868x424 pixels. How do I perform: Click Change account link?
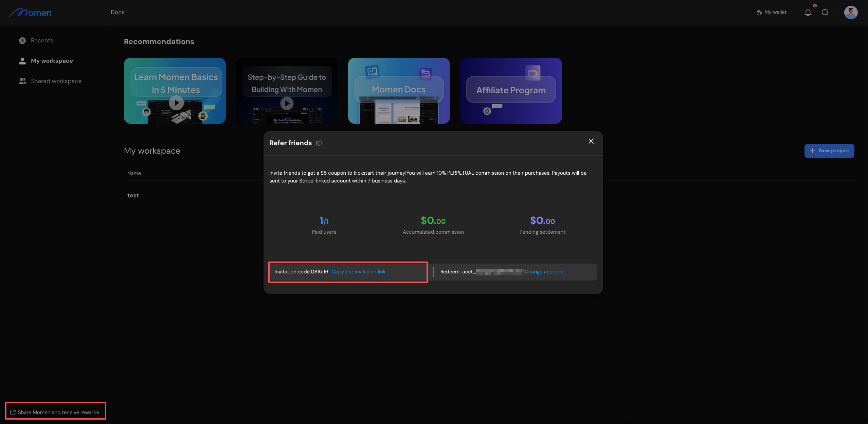(x=544, y=272)
